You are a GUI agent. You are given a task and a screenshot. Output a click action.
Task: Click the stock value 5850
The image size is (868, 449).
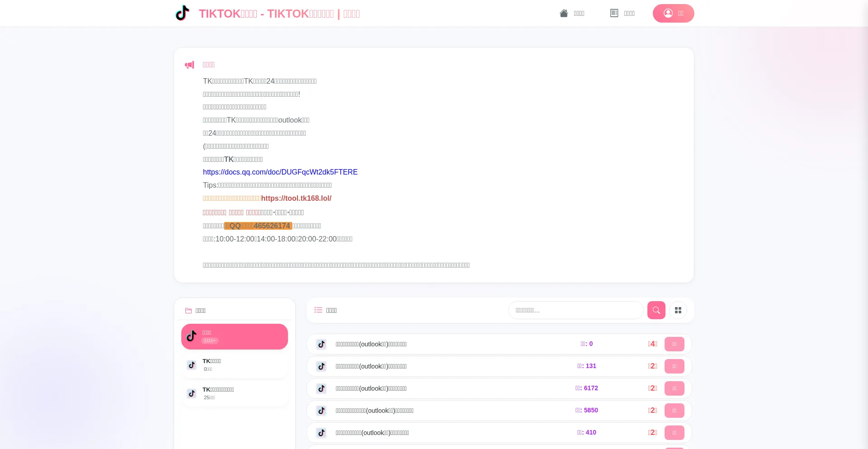pos(587,410)
